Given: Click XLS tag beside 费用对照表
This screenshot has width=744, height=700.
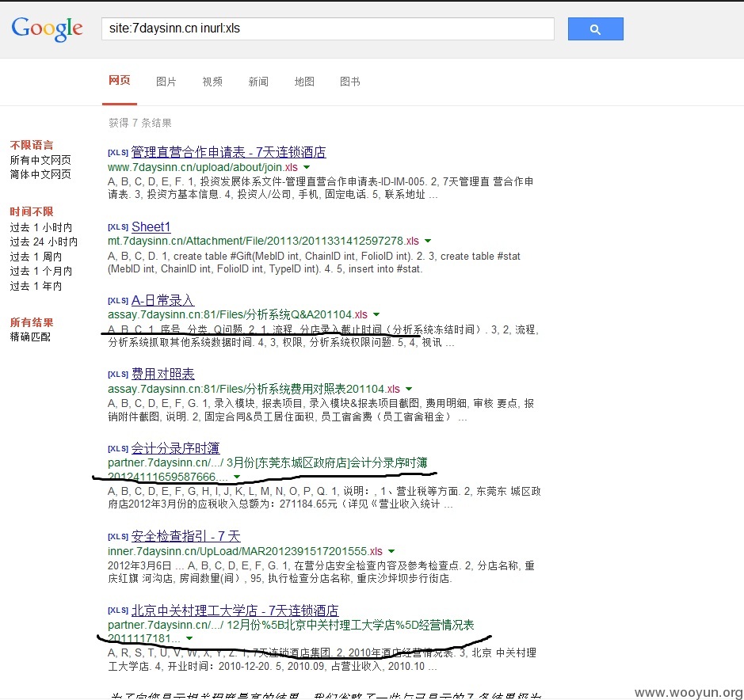Looking at the screenshot, I should click(x=118, y=375).
